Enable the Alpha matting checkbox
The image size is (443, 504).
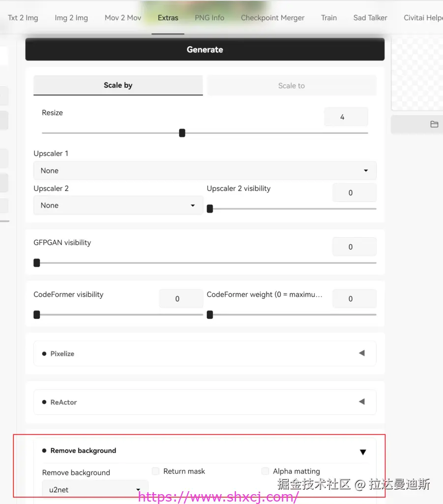click(x=265, y=471)
